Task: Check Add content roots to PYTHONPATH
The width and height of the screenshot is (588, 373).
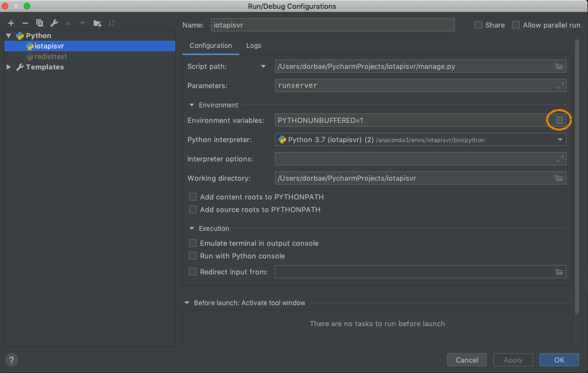Action: click(193, 197)
